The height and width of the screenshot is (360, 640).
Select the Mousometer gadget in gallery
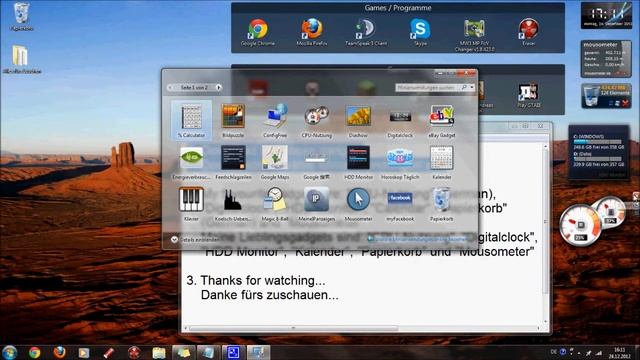358,204
